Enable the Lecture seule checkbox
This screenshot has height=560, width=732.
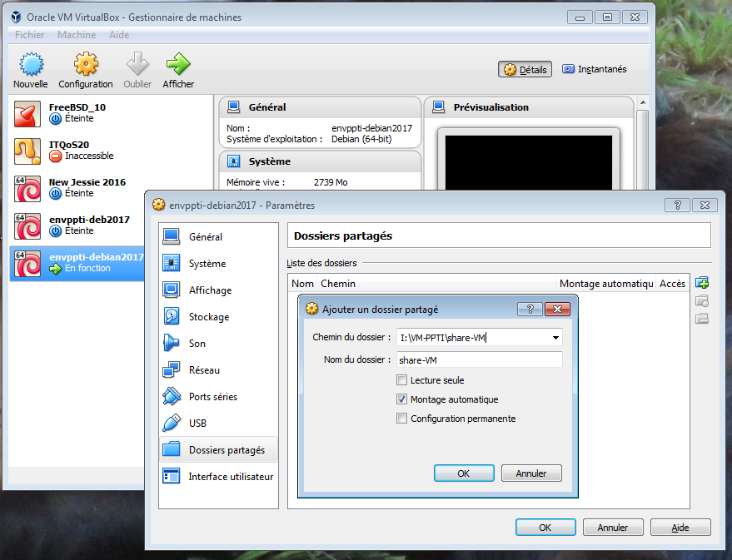[402, 380]
